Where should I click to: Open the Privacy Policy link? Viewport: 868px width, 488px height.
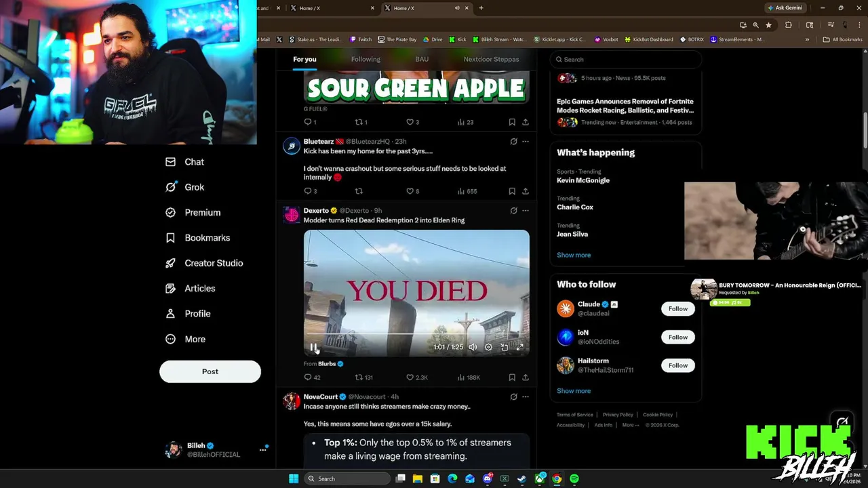coord(618,415)
